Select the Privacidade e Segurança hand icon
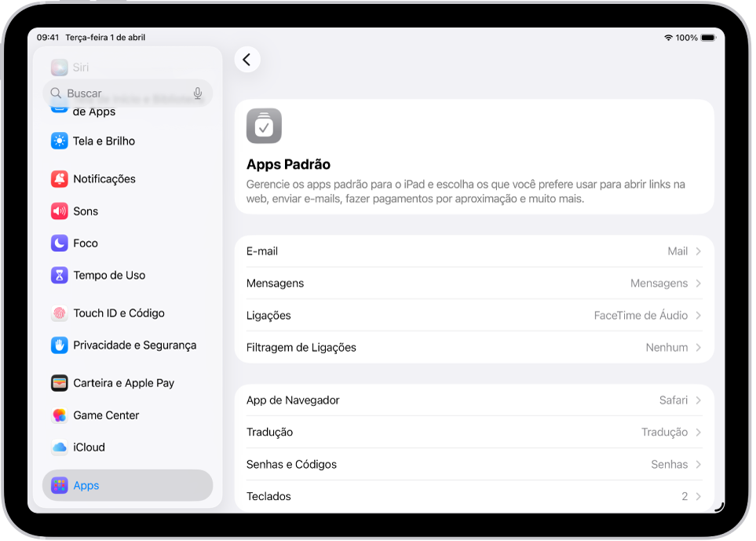Viewport: 756px width, 541px height. (x=57, y=345)
